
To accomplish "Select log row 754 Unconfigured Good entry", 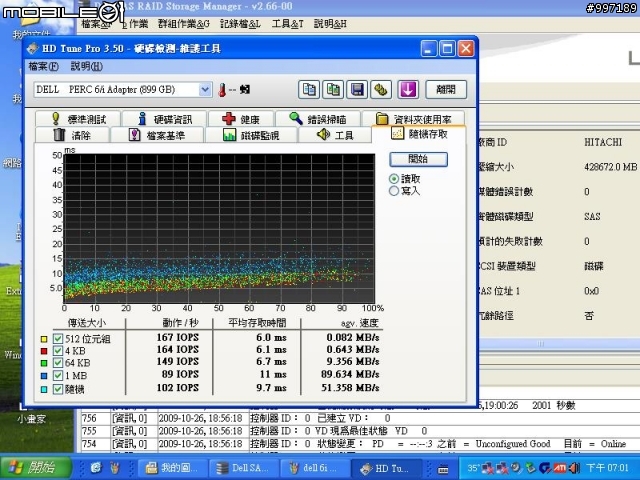I will pyautogui.click(x=359, y=444).
